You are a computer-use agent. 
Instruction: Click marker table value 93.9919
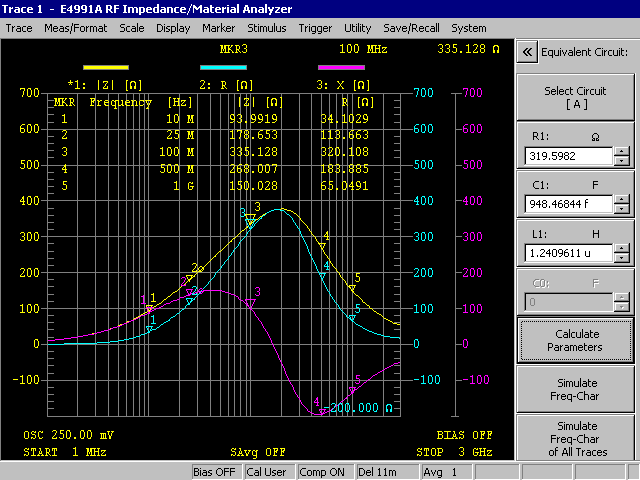tap(253, 119)
